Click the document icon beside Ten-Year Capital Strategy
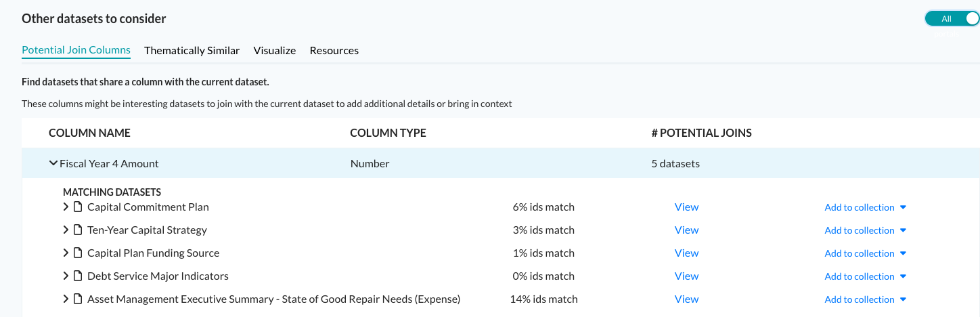This screenshot has width=980, height=317. [78, 230]
